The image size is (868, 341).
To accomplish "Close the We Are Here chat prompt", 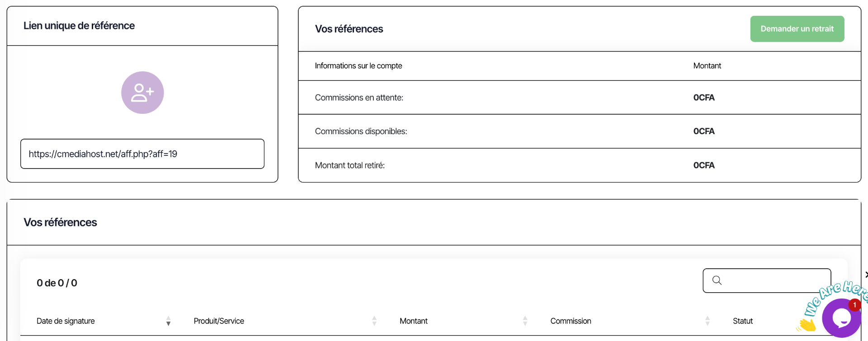I will (866, 275).
